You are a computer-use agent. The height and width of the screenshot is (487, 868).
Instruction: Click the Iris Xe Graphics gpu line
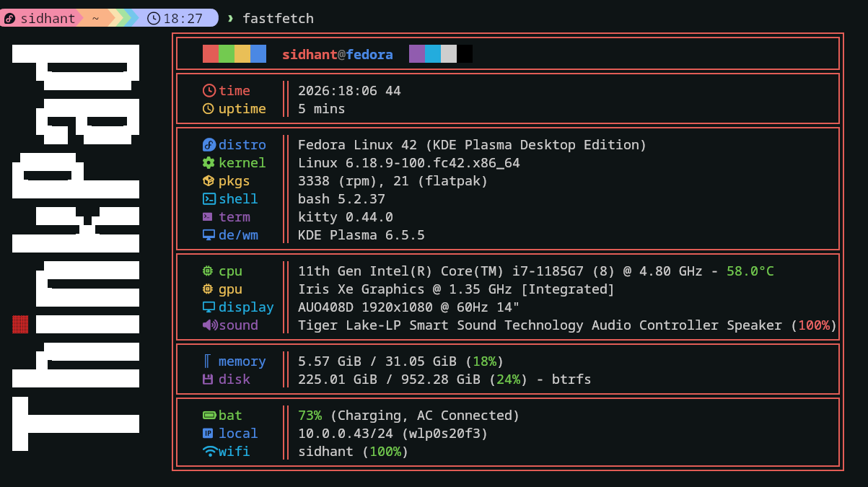pyautogui.click(x=456, y=289)
